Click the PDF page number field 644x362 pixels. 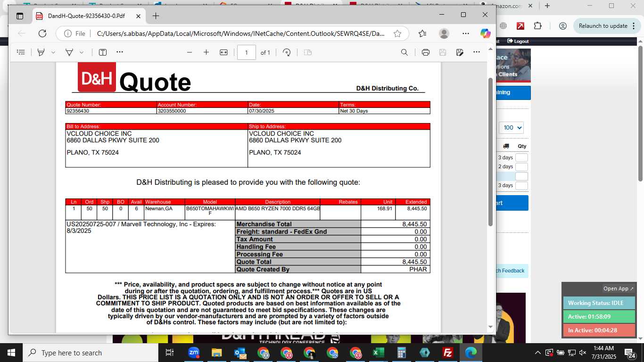coord(247,52)
